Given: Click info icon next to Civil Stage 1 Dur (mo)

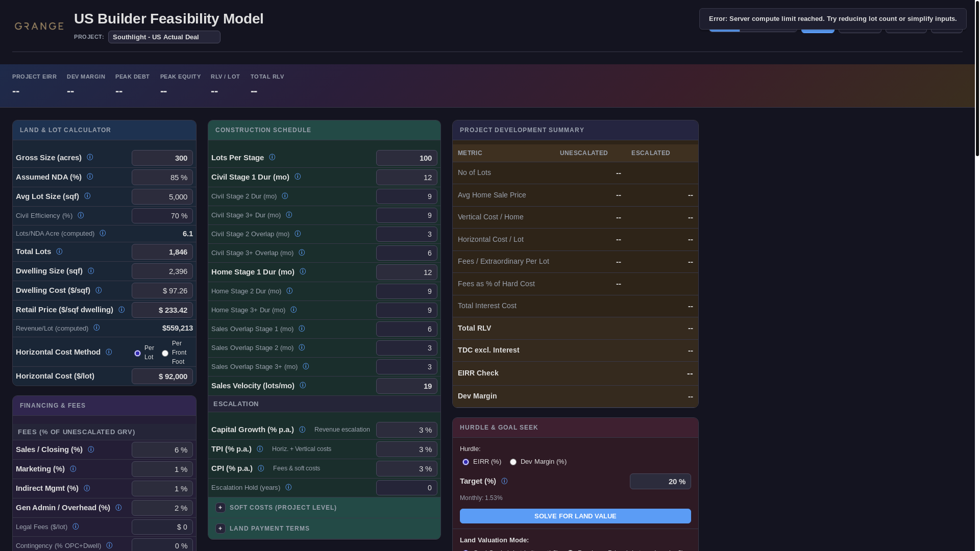Looking at the screenshot, I should pos(298,177).
